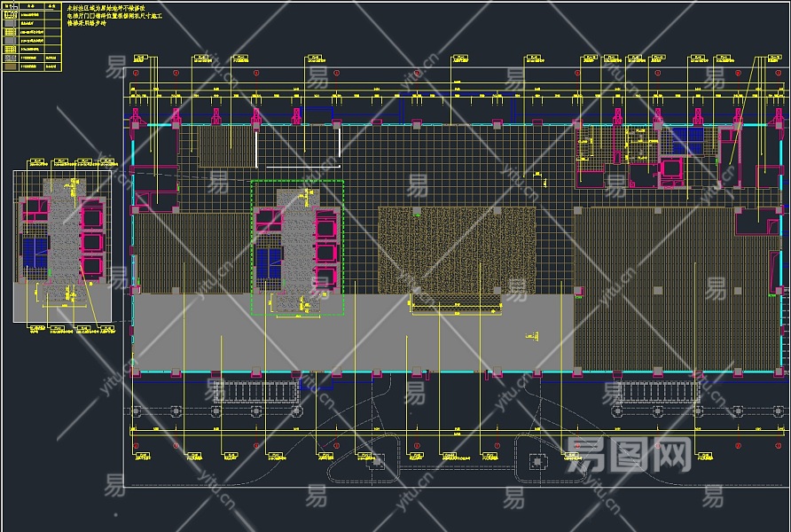Click the right entrance steps below the building
The width and height of the screenshot is (791, 532).
coord(657,391)
